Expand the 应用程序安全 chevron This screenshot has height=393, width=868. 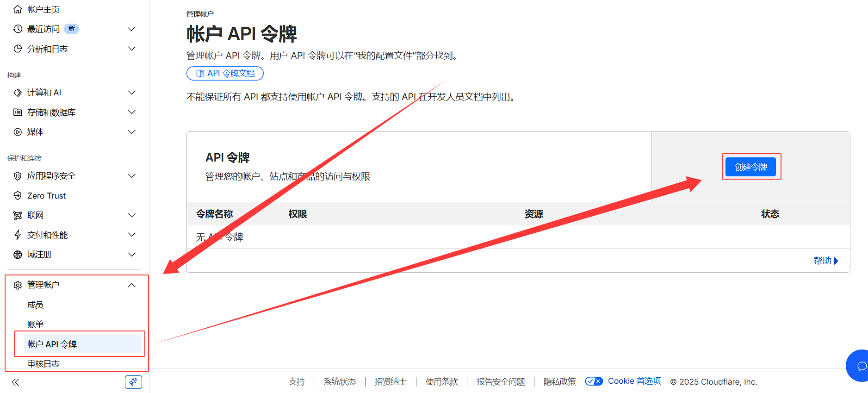[x=132, y=176]
